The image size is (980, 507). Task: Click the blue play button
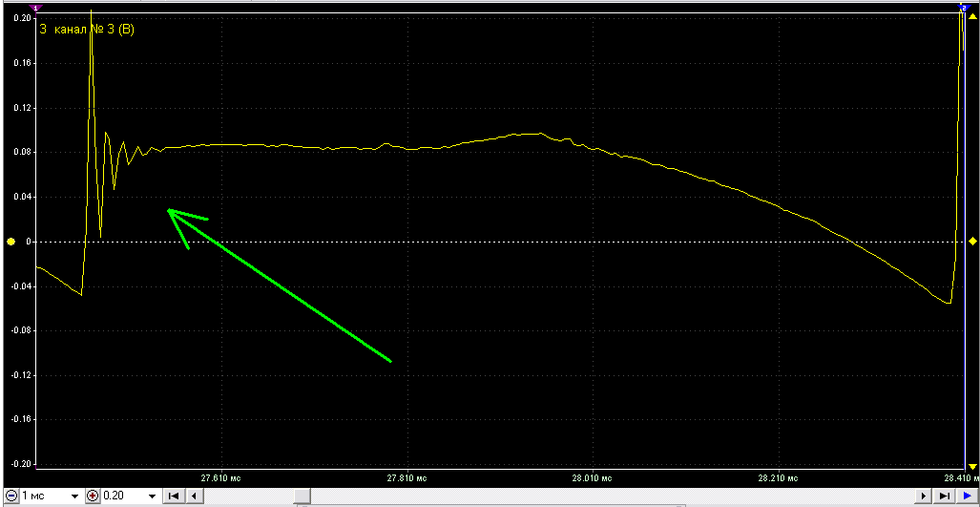pos(967,496)
